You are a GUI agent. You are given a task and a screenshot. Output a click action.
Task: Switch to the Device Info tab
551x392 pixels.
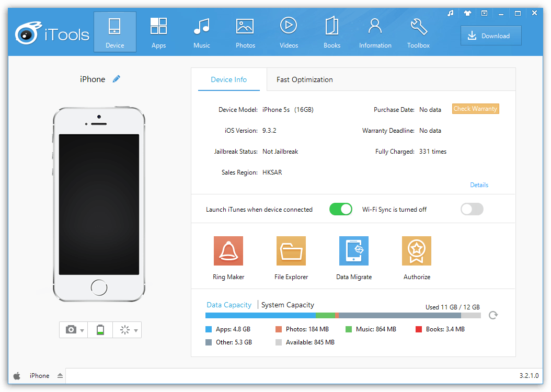click(x=229, y=80)
